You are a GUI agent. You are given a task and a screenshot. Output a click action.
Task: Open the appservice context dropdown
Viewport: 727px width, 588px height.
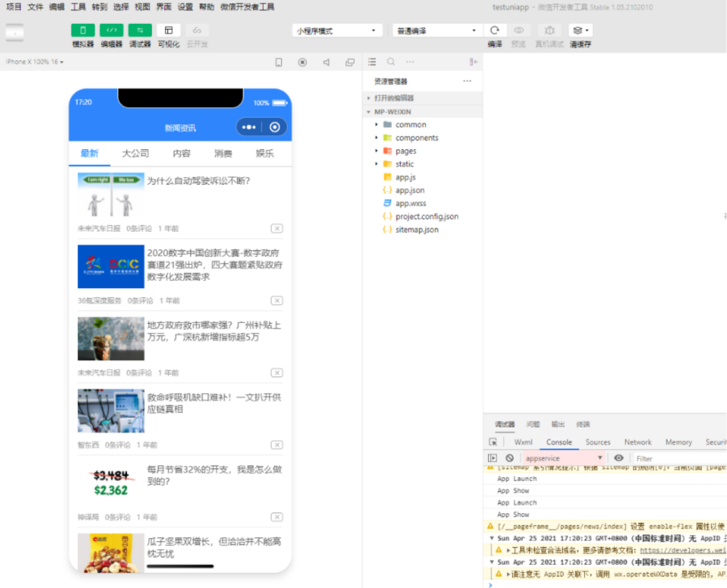point(564,458)
